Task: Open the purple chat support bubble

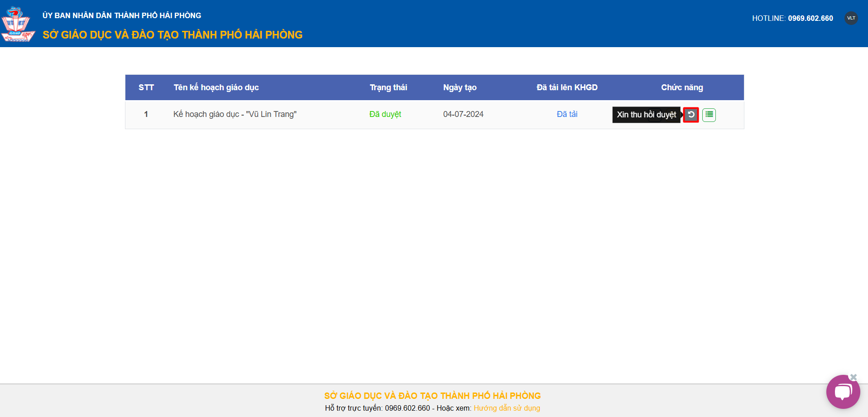Action: (842, 392)
